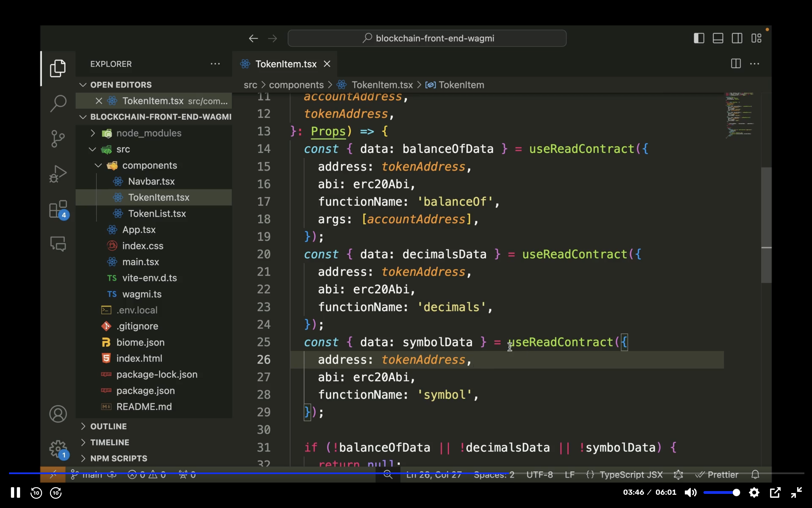Open the customize layout menu
The image size is (812, 508).
tap(756, 38)
